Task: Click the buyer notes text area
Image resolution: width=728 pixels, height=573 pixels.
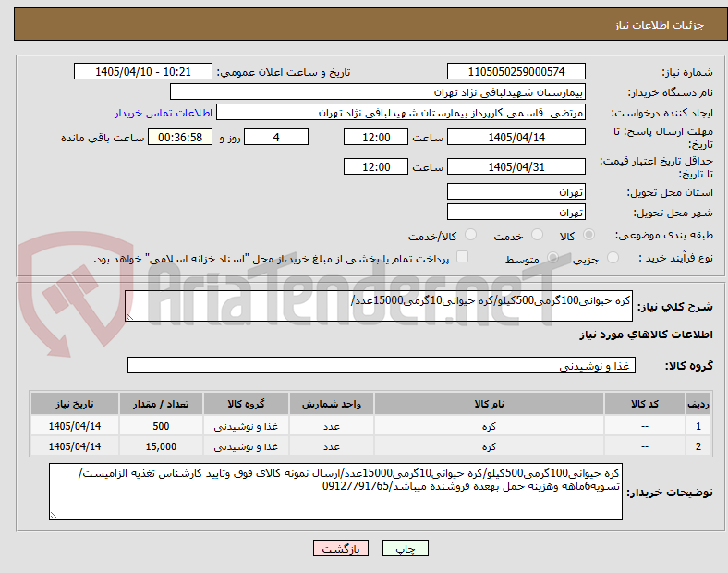Action: (x=335, y=492)
